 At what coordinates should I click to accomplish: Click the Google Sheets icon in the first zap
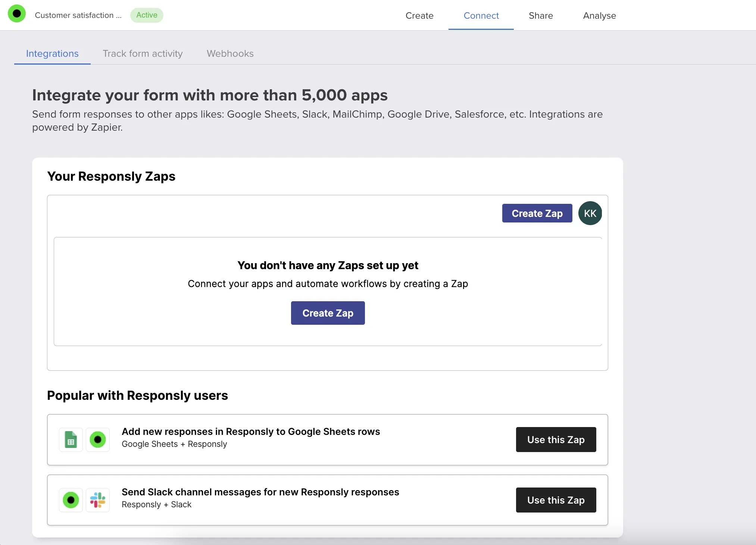(x=71, y=439)
